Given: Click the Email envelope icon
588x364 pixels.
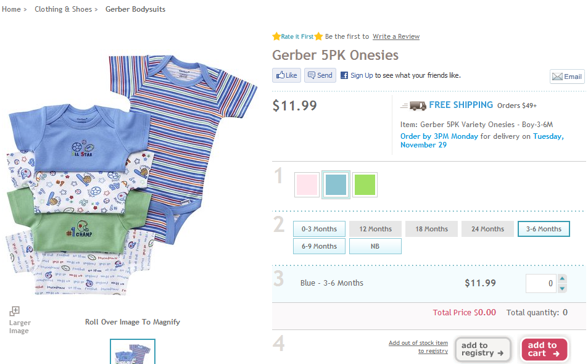Looking at the screenshot, I should tap(557, 77).
